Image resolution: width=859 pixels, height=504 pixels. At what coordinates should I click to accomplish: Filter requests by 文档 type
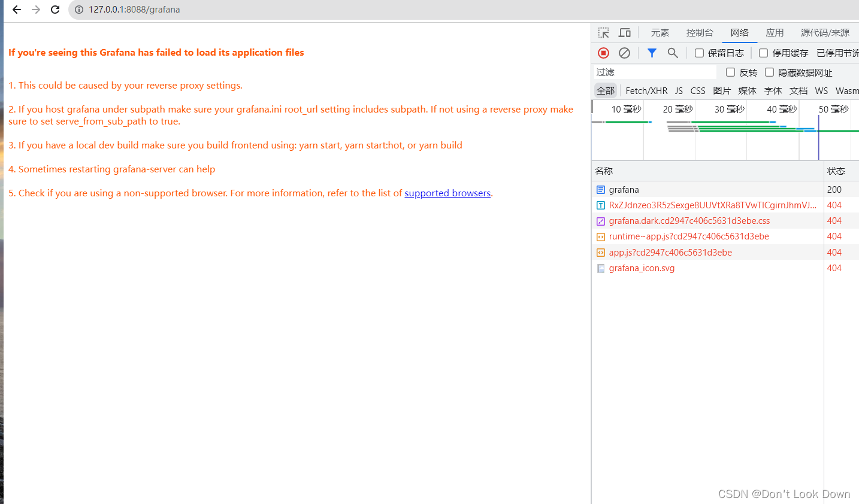click(x=798, y=90)
